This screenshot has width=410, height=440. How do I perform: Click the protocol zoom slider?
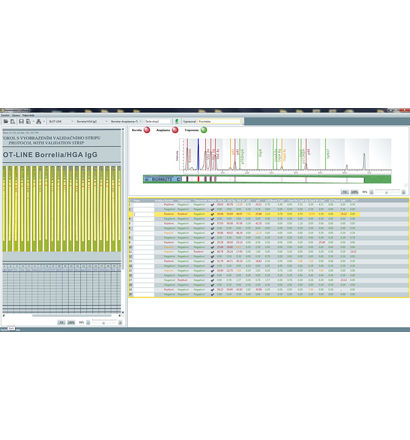104,322
